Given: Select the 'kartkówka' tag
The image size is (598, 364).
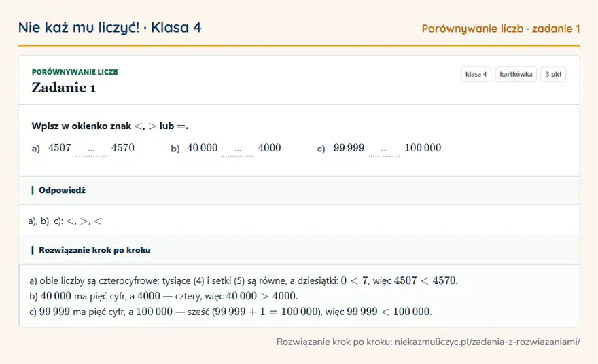Looking at the screenshot, I should point(516,74).
